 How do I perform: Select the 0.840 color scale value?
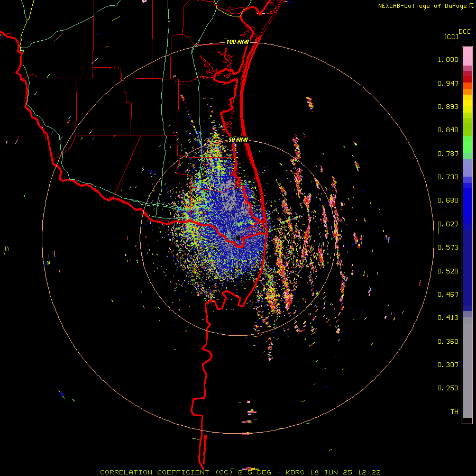(x=448, y=130)
